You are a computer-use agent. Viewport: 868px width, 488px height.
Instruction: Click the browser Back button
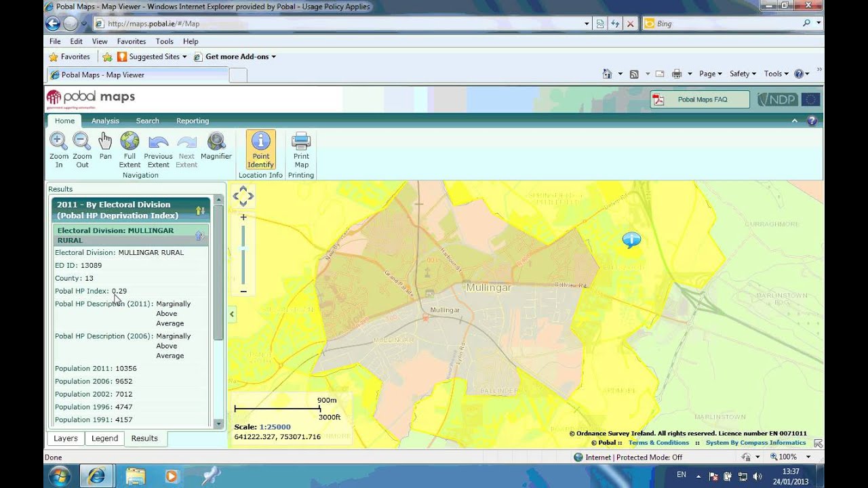coord(53,23)
